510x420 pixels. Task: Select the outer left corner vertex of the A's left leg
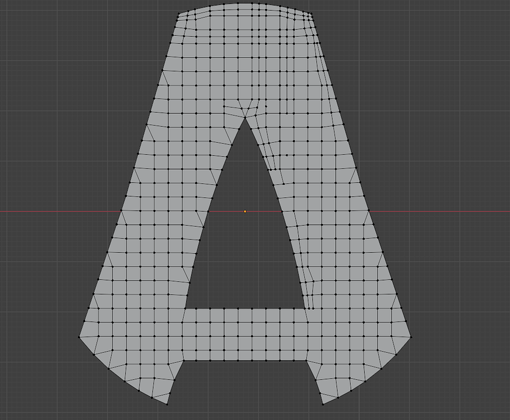click(79, 337)
